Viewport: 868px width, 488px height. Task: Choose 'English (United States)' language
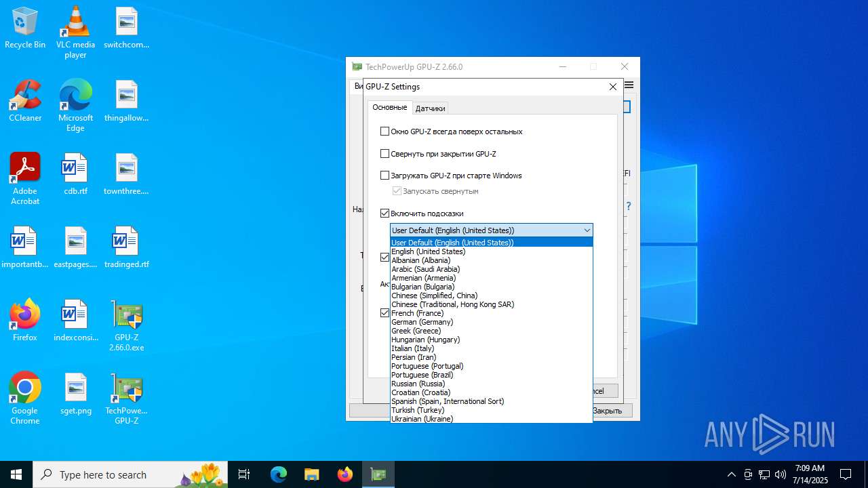click(x=492, y=251)
